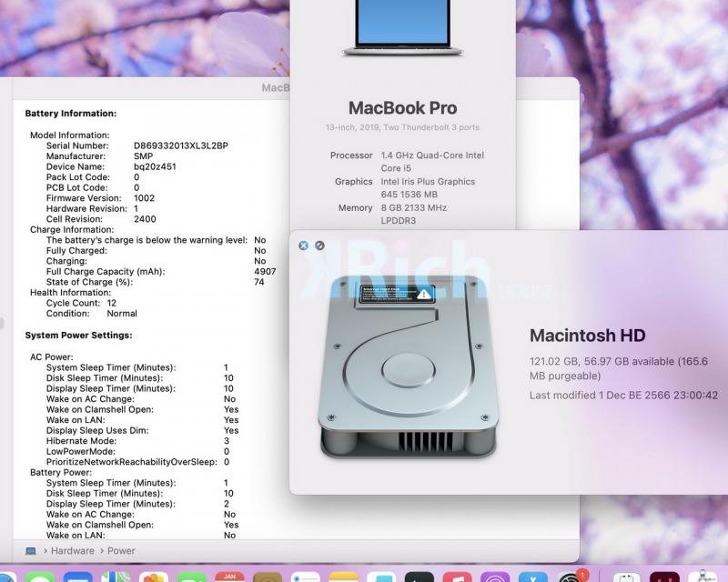
Task: Open Music app in the Dock
Action: pos(458,577)
